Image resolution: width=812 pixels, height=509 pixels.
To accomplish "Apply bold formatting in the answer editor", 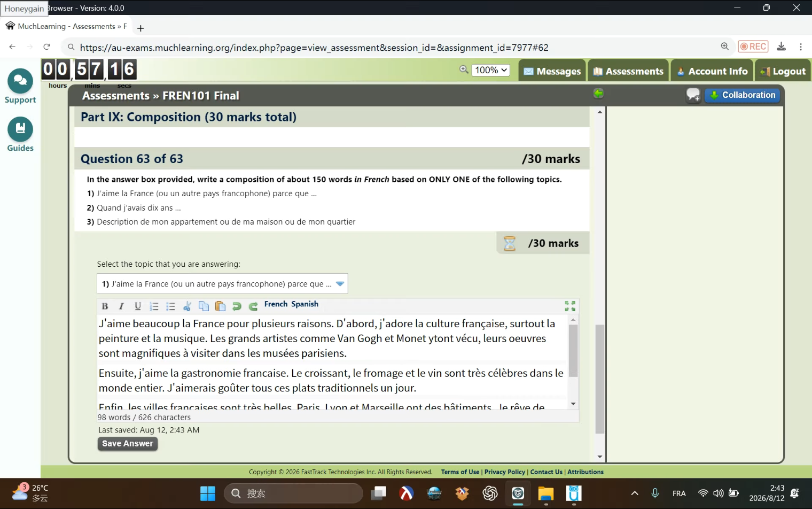I will [x=105, y=306].
